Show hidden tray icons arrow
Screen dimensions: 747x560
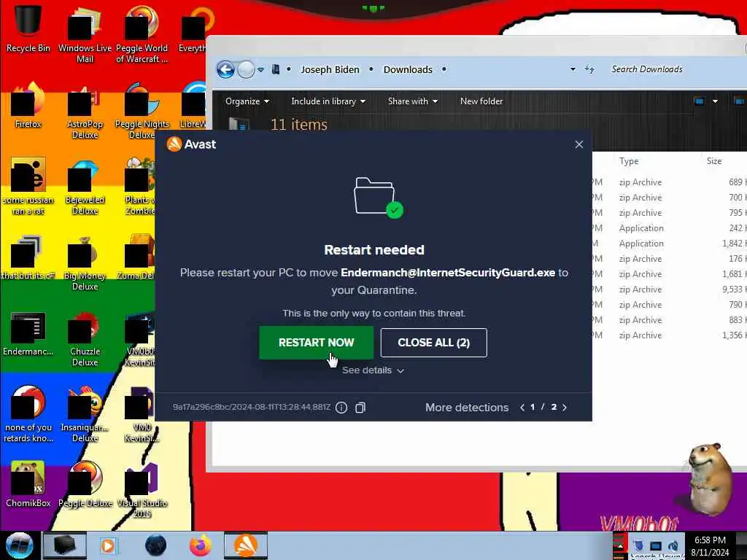tap(620, 545)
